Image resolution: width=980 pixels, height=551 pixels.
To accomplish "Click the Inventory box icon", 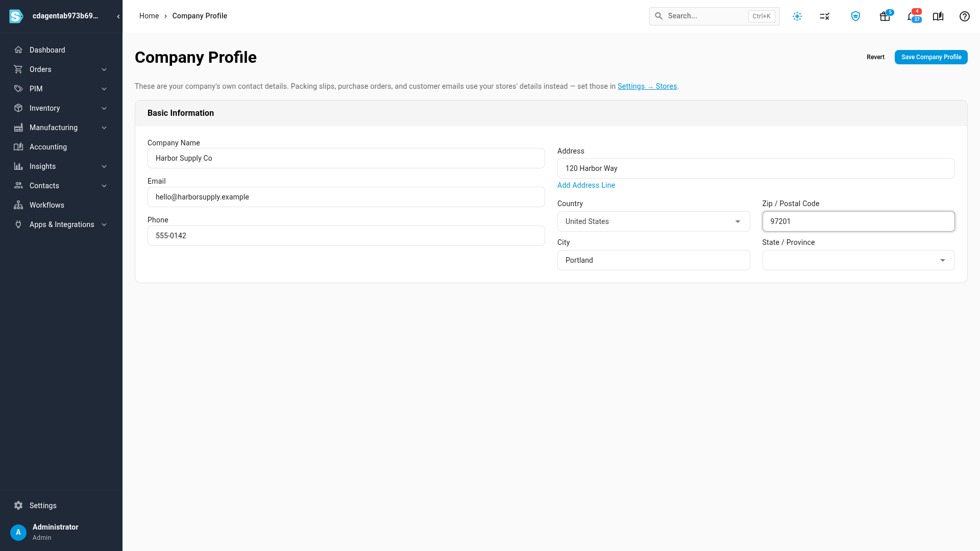I will (18, 108).
